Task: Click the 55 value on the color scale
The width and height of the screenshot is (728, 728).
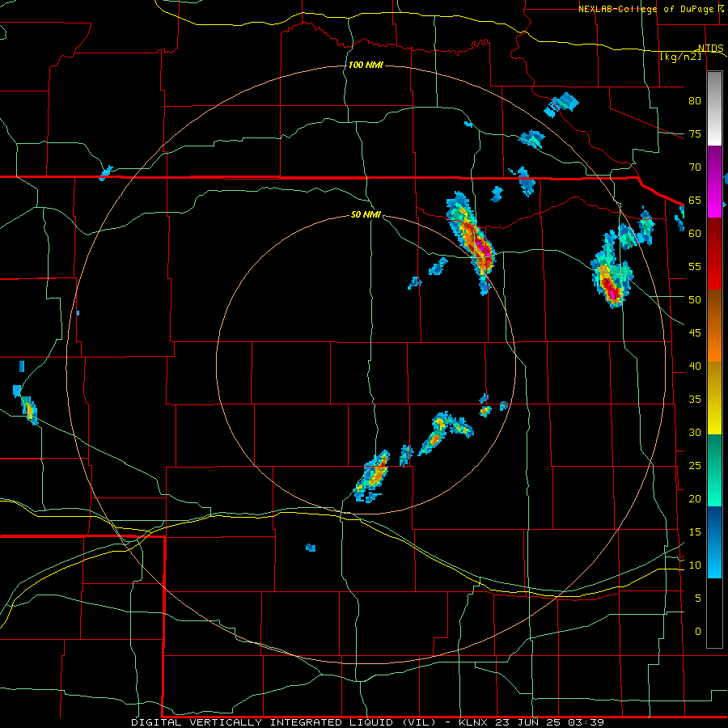Action: coord(695,266)
